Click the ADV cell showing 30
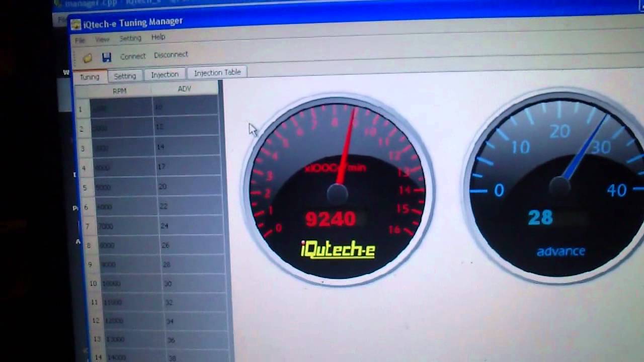This screenshot has width=644, height=362. point(194,283)
